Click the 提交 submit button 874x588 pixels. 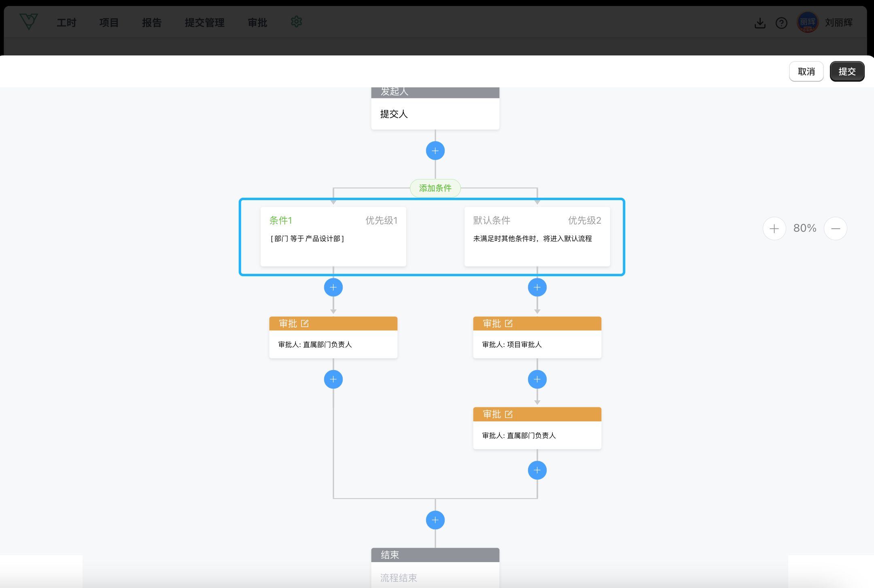pyautogui.click(x=847, y=72)
